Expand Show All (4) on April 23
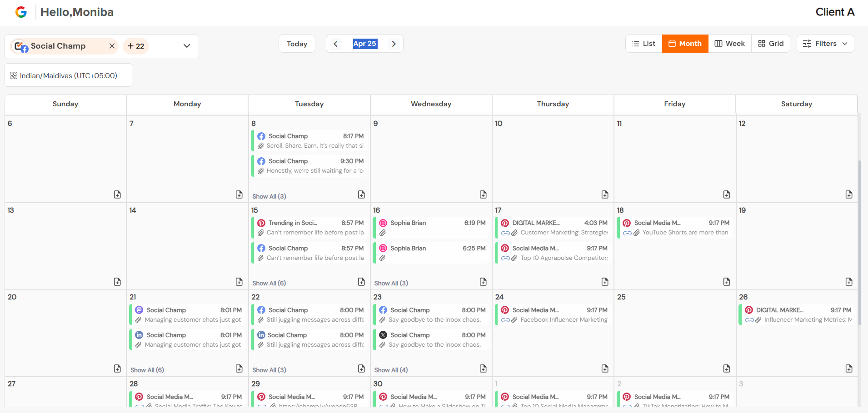The height and width of the screenshot is (413, 868). click(391, 370)
